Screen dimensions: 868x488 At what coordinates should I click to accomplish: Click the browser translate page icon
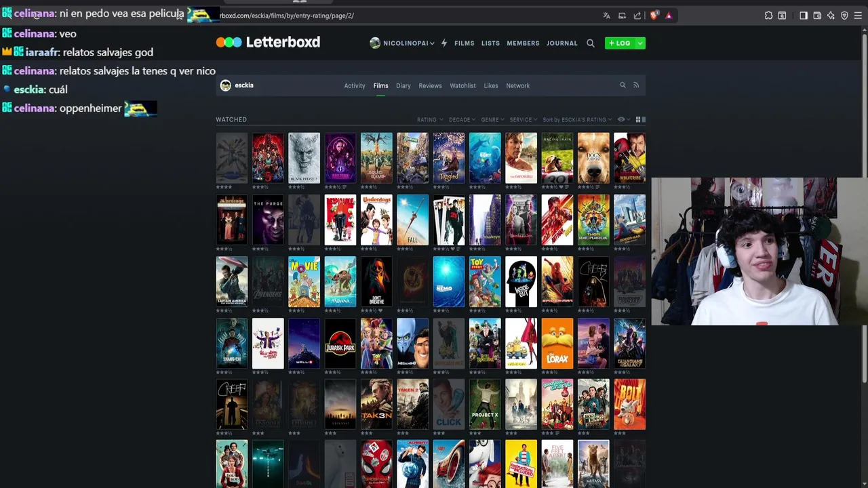point(606,16)
